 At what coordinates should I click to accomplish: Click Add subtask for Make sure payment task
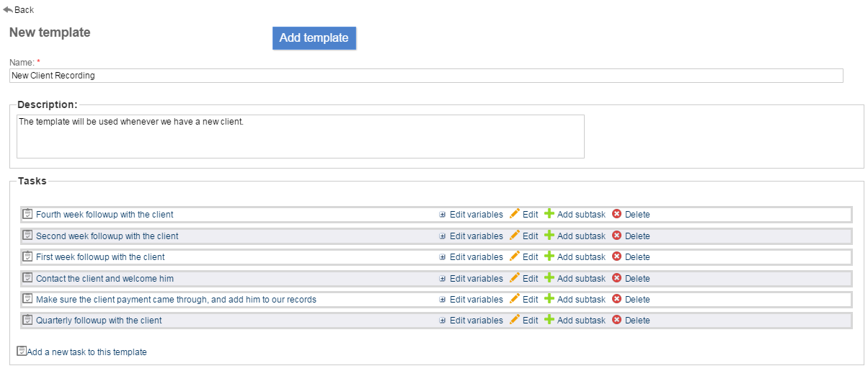(x=581, y=300)
